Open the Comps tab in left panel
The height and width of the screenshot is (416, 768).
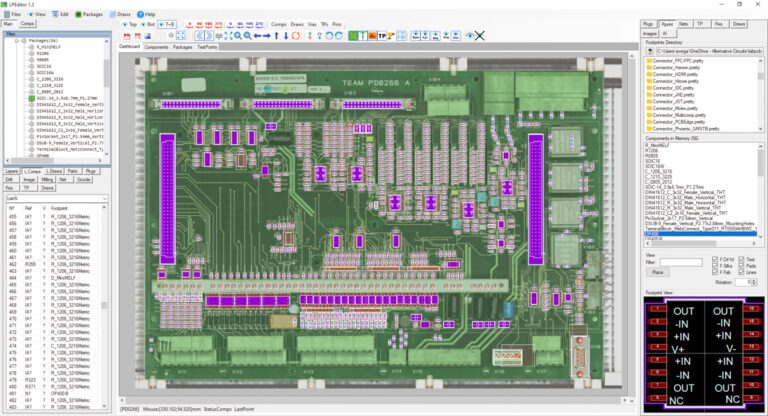pos(27,24)
